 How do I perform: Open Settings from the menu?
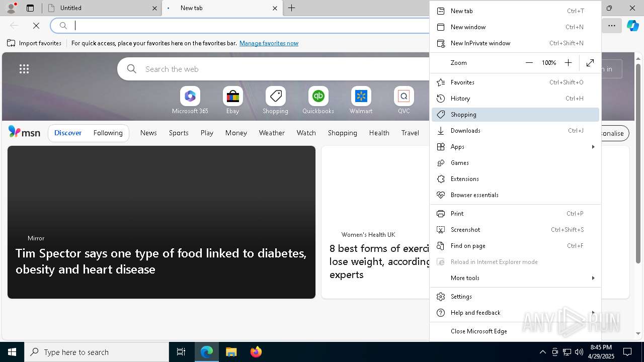[515, 297]
